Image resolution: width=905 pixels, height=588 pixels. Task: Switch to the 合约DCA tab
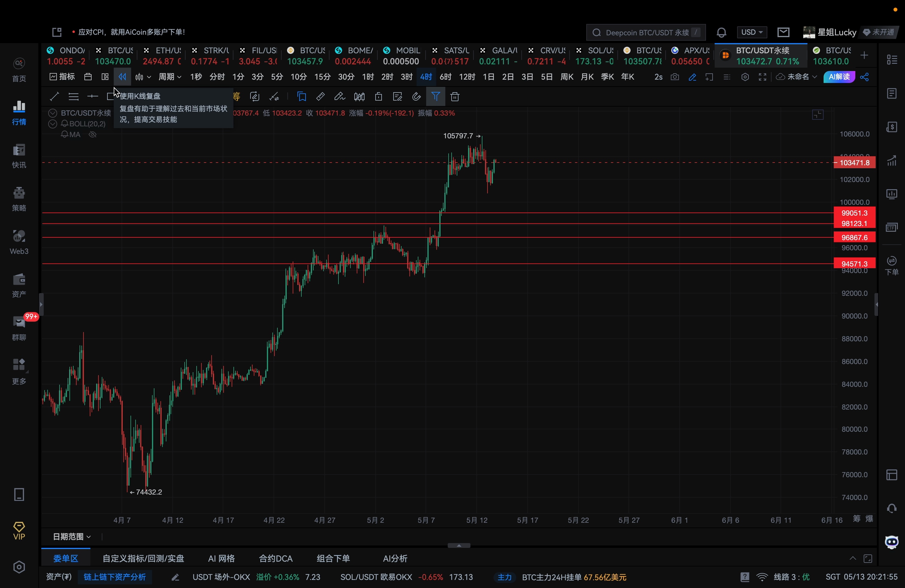click(275, 558)
